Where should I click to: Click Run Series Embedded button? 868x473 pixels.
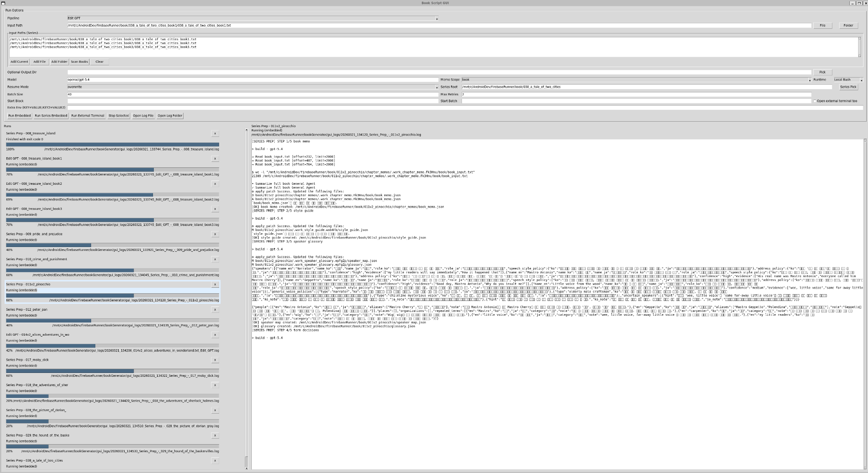coord(51,116)
